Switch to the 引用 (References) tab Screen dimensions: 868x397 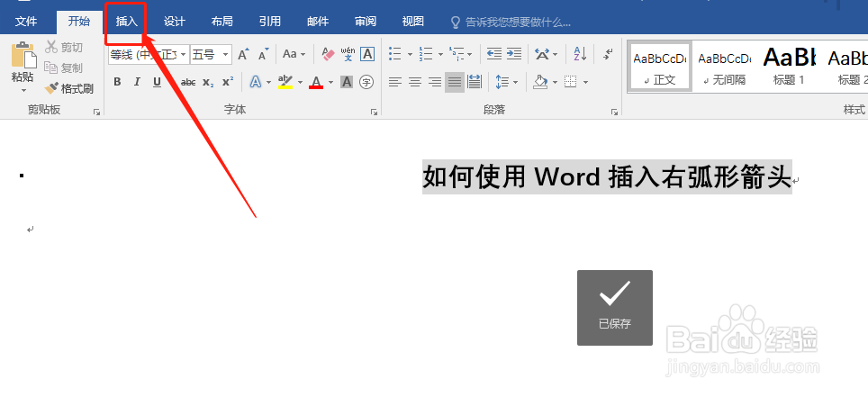click(x=269, y=22)
